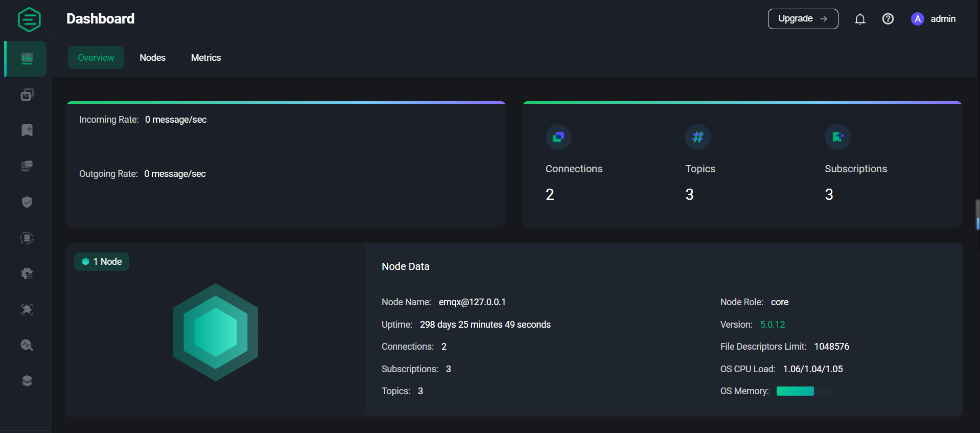This screenshot has width=980, height=433.
Task: Click the Topics hash icon
Action: (698, 137)
